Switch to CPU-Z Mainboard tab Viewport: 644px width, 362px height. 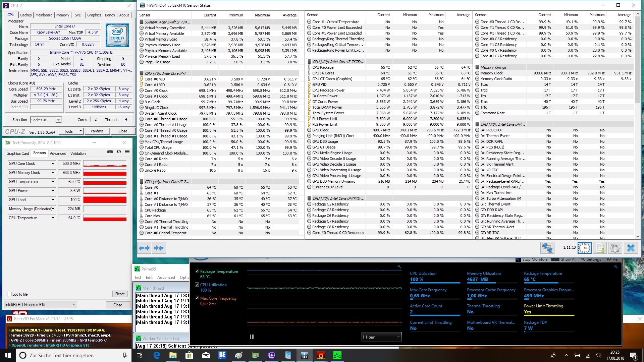(x=44, y=15)
